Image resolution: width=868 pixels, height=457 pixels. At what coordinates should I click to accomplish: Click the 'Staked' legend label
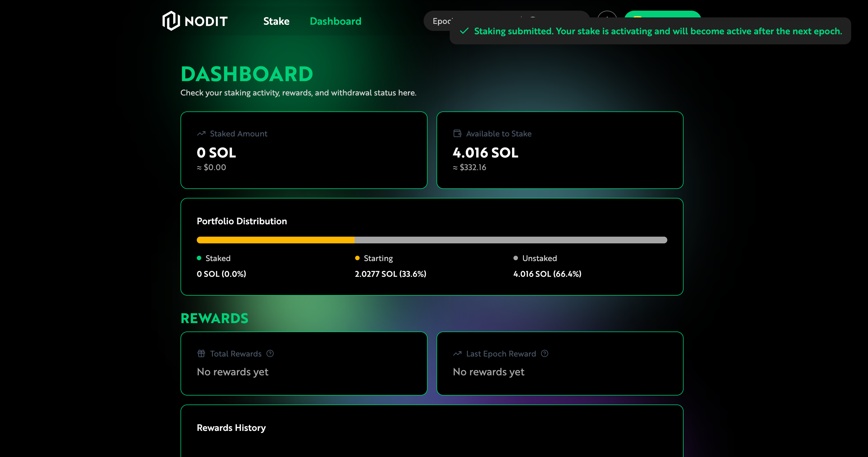click(x=218, y=258)
